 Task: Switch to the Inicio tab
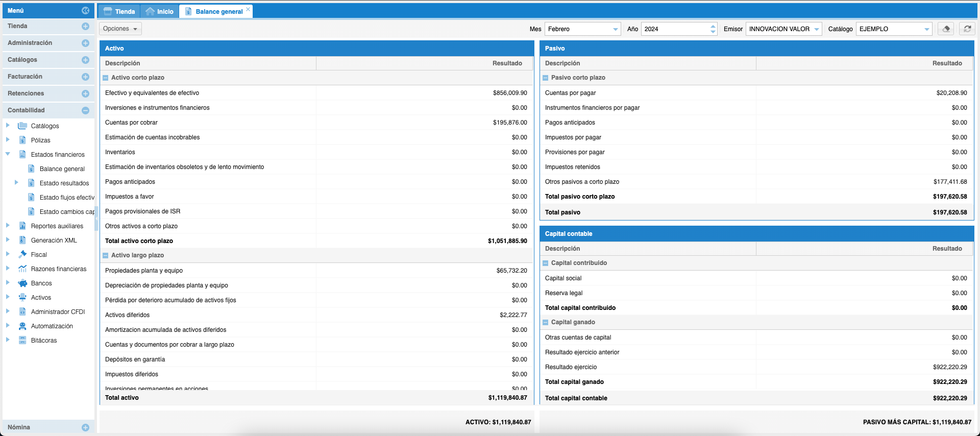tap(160, 11)
